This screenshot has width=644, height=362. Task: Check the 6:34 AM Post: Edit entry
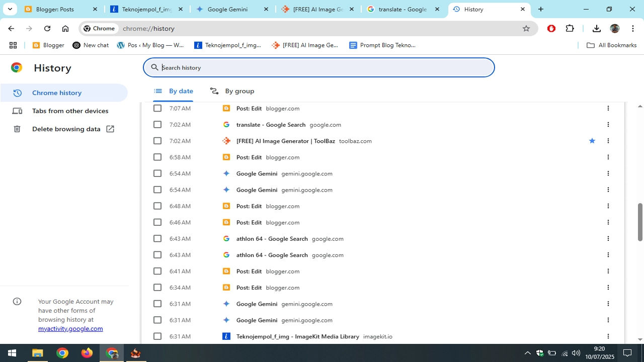[157, 288]
